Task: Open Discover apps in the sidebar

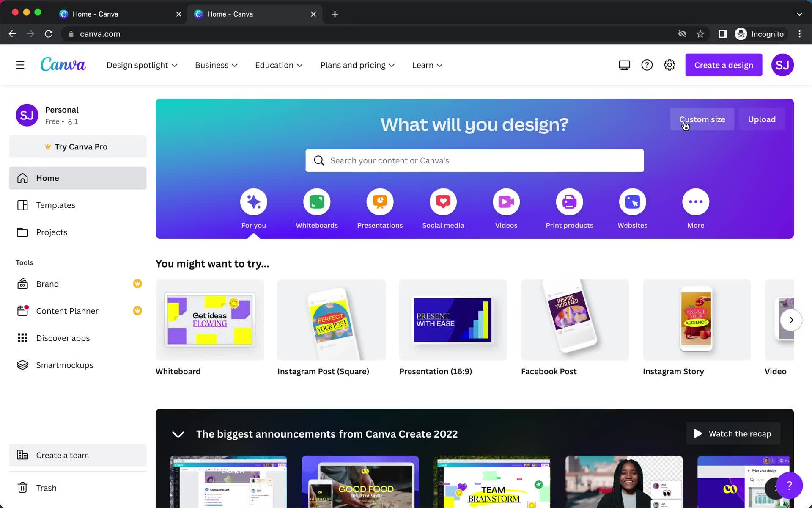Action: (78, 338)
